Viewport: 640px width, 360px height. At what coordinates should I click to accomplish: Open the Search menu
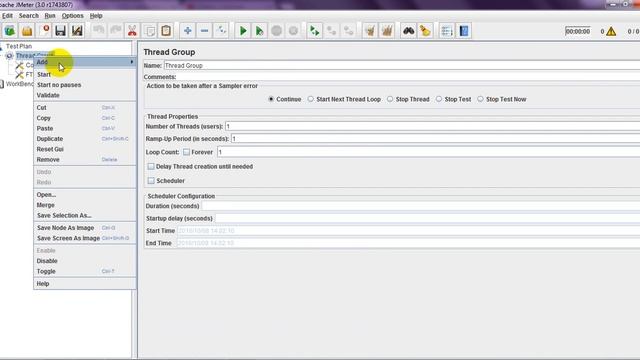tap(29, 16)
